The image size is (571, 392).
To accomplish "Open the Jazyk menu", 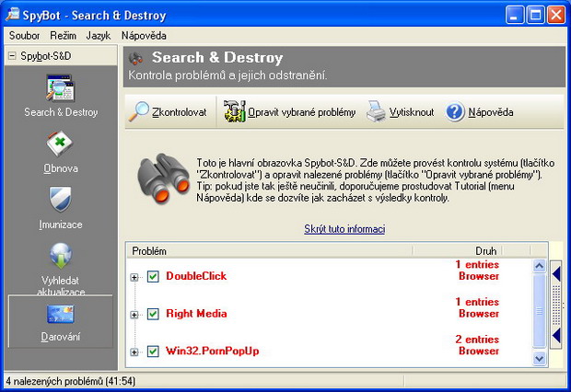I will [x=99, y=36].
